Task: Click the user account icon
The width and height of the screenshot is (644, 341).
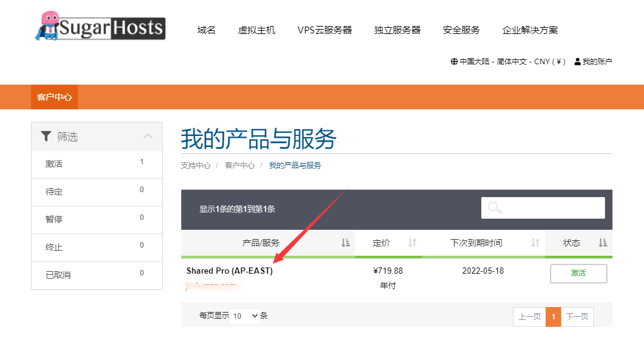Action: [x=577, y=62]
